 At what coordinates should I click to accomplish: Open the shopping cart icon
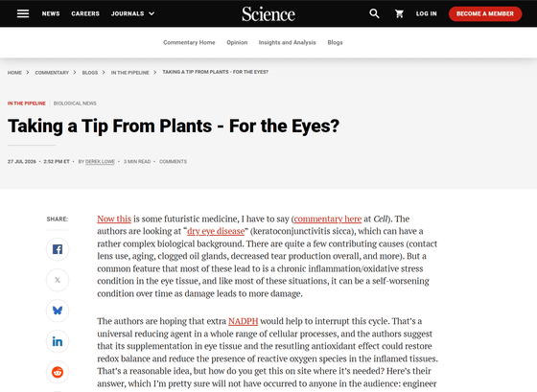(399, 13)
